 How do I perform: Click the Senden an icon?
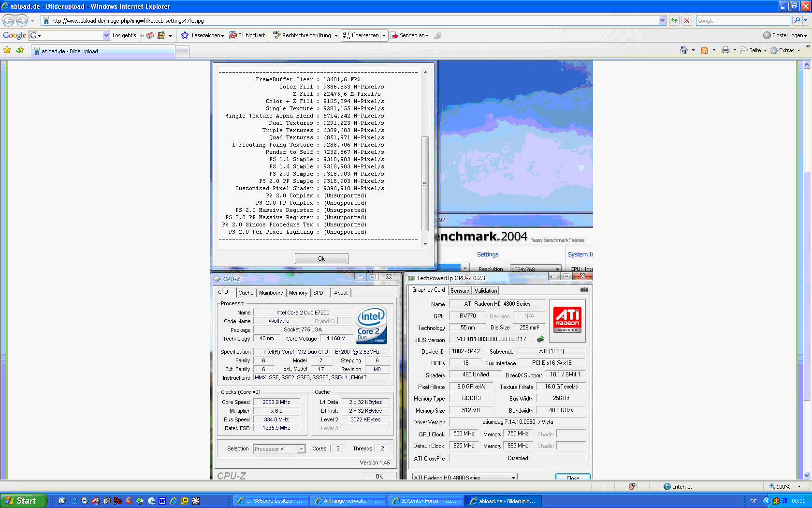pos(394,35)
